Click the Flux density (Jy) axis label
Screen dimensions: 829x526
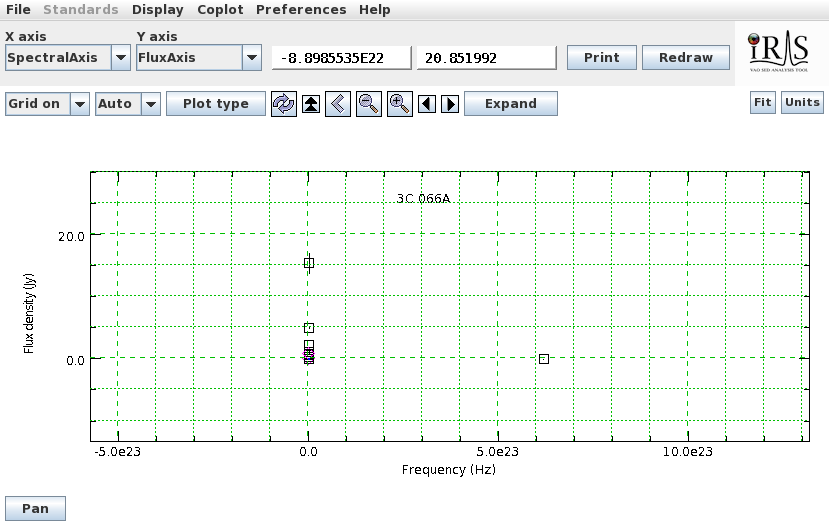click(29, 313)
